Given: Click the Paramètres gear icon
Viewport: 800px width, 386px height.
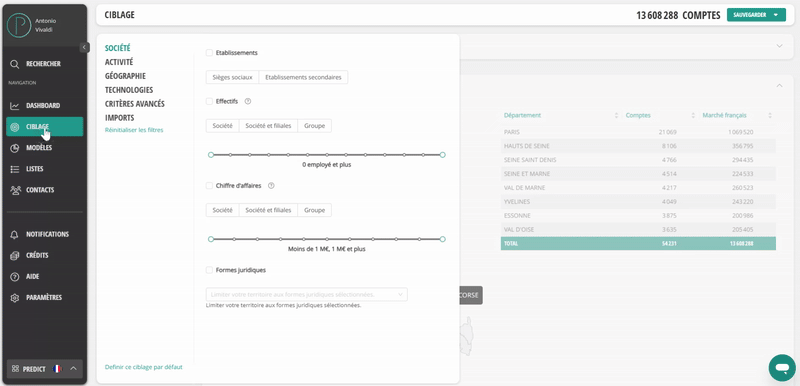Looking at the screenshot, I should (14, 298).
